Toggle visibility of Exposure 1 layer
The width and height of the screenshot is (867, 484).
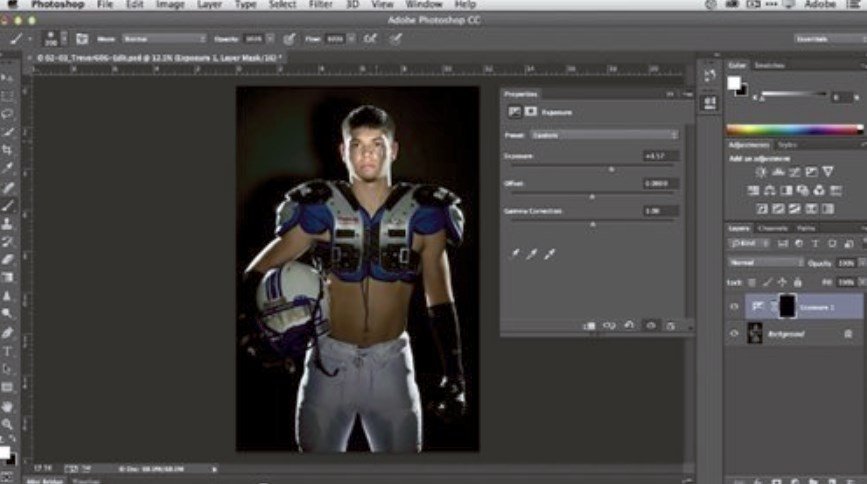coord(734,307)
